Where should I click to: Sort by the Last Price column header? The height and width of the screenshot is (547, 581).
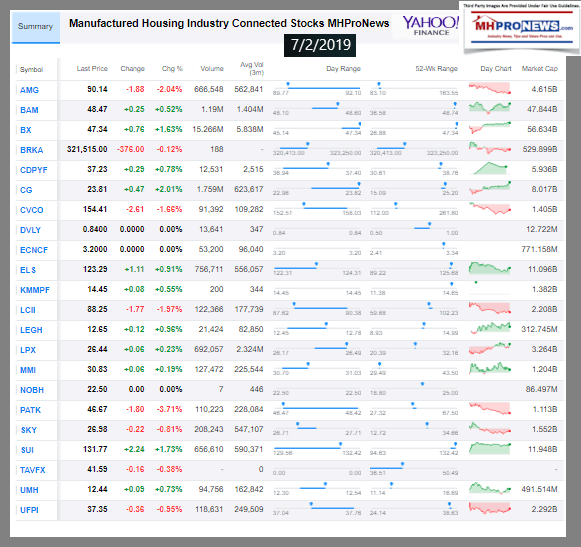tap(92, 69)
